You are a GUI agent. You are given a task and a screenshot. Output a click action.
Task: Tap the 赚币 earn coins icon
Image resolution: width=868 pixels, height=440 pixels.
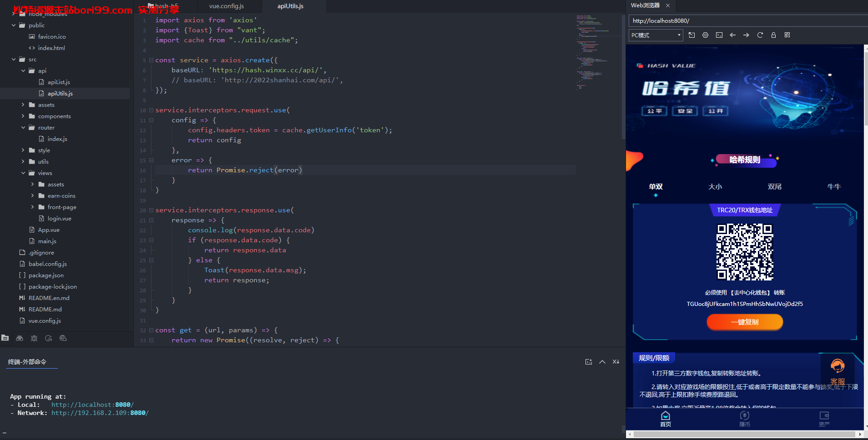(x=745, y=415)
